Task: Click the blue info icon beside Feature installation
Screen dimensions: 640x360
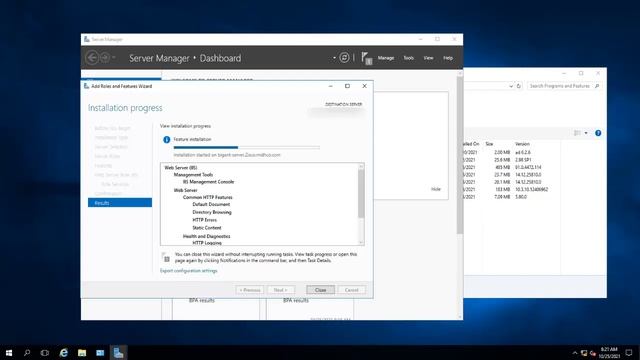Action: (x=167, y=140)
